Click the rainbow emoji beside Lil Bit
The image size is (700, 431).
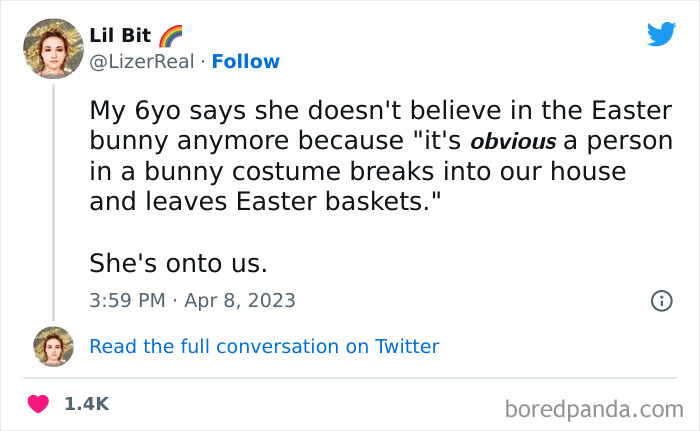(x=170, y=36)
